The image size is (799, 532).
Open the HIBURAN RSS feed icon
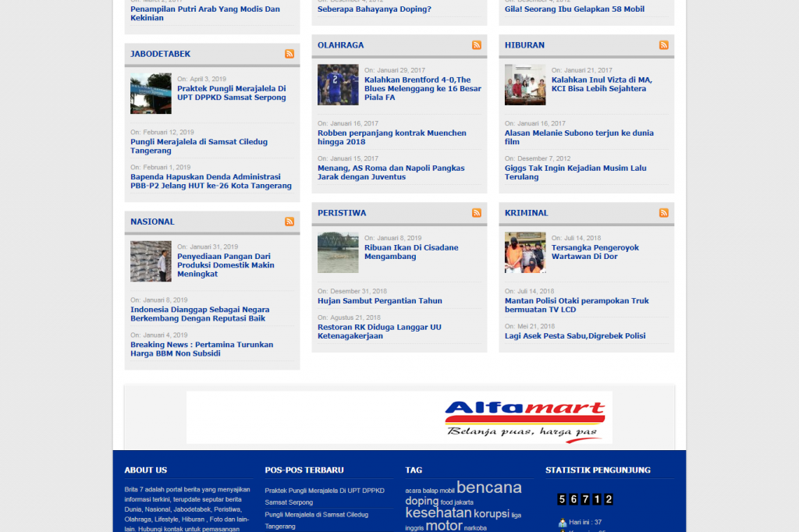pos(663,45)
